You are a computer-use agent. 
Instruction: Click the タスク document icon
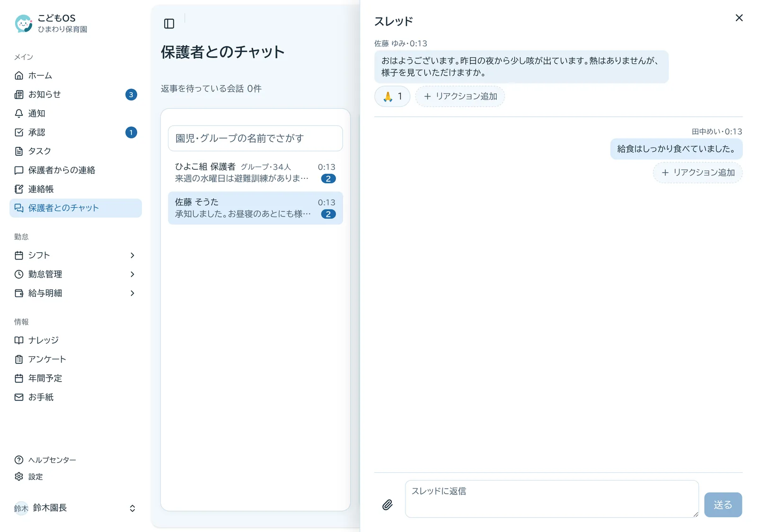pyautogui.click(x=19, y=151)
